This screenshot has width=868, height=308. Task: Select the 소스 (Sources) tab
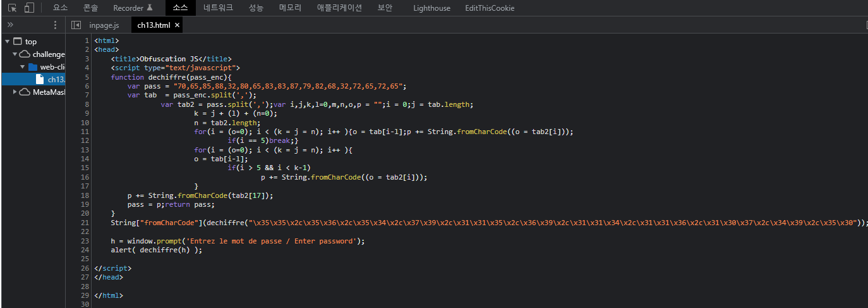coord(181,8)
